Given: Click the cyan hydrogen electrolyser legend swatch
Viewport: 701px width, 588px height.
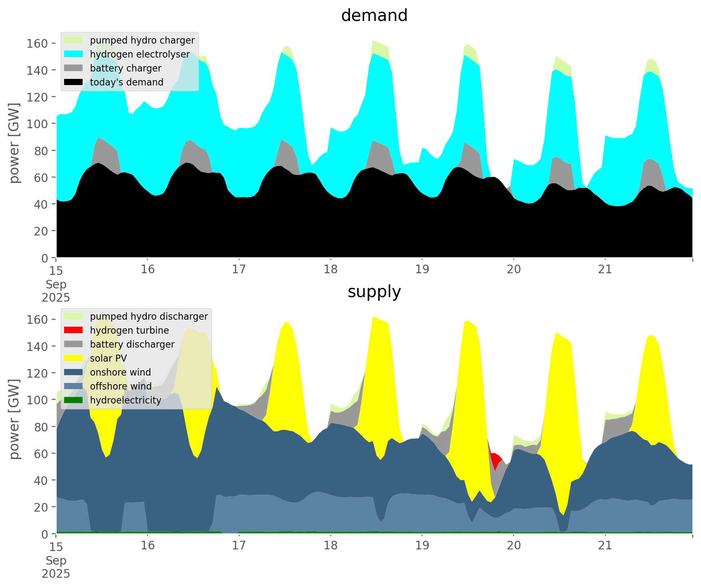Looking at the screenshot, I should [x=74, y=54].
